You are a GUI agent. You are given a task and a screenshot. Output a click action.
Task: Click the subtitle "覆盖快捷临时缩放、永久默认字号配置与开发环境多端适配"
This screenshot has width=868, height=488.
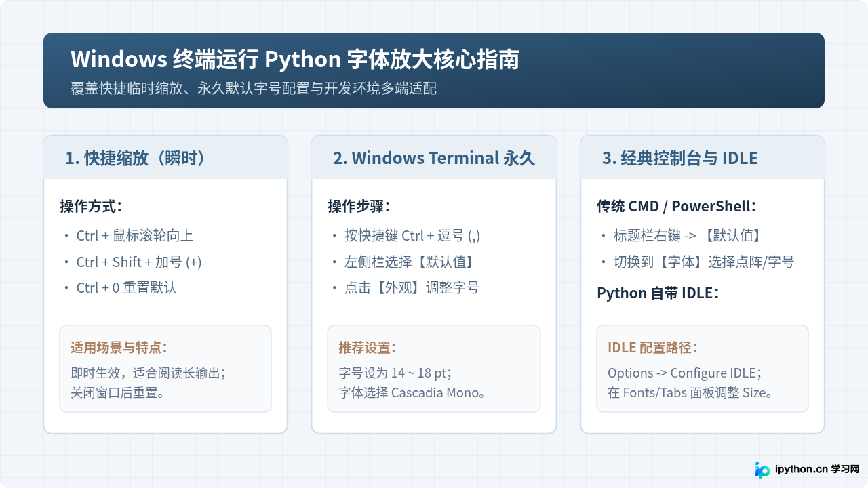pos(254,89)
